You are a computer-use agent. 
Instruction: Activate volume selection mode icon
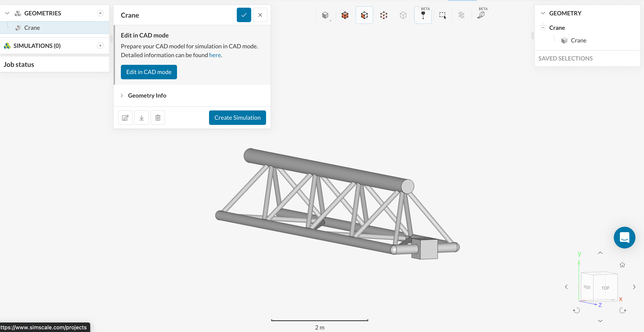(x=345, y=16)
